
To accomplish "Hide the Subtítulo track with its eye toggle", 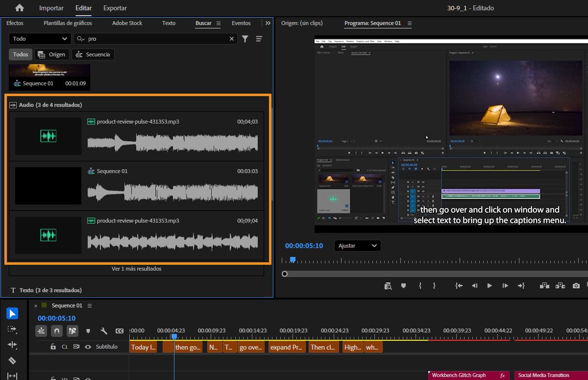I will pyautogui.click(x=88, y=347).
